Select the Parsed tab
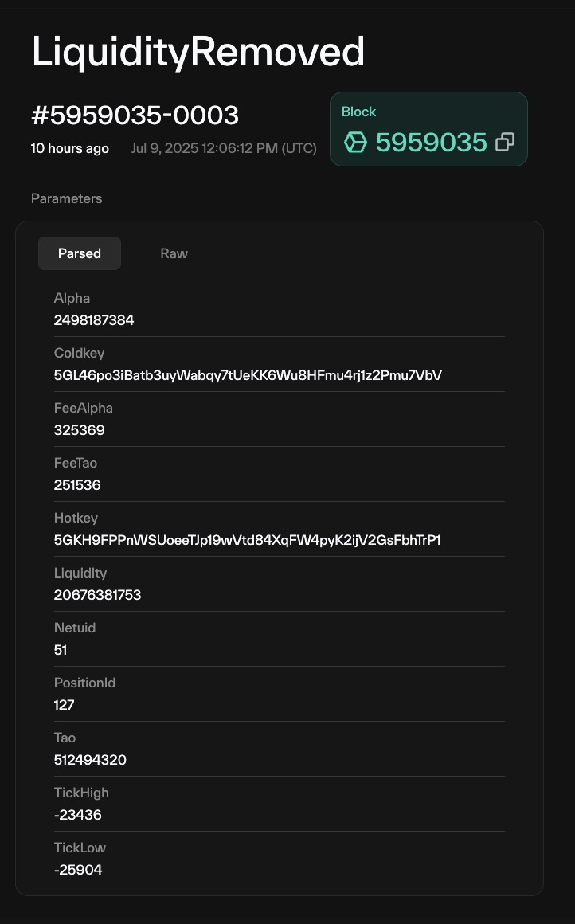Image resolution: width=575 pixels, height=924 pixels. tap(80, 253)
